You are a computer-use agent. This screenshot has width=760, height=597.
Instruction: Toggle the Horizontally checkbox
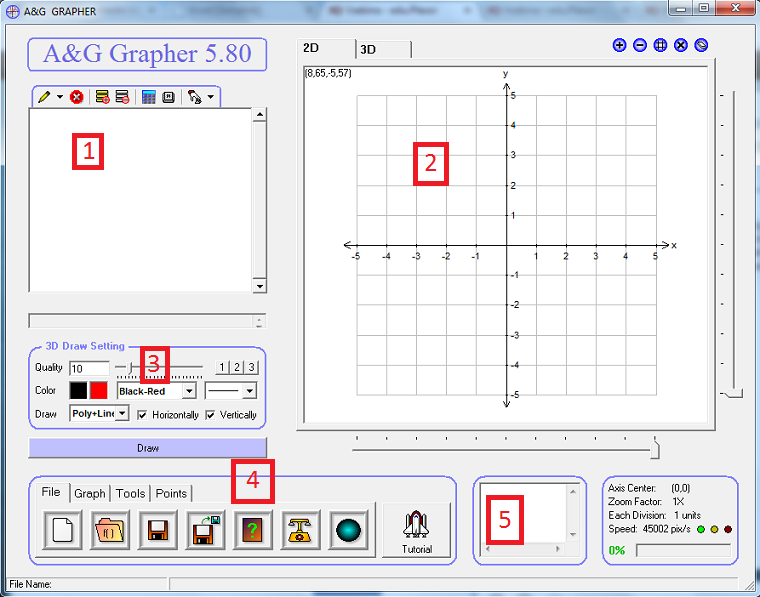[142, 414]
